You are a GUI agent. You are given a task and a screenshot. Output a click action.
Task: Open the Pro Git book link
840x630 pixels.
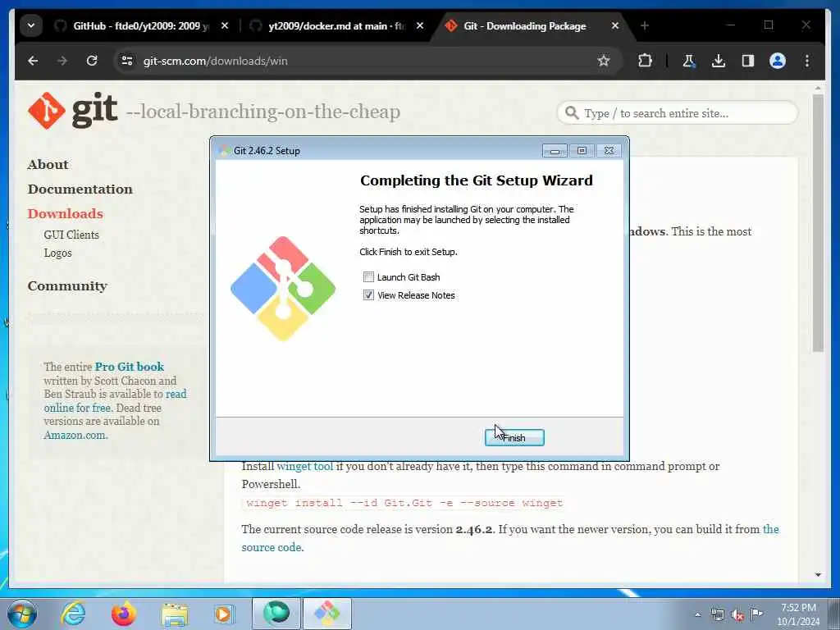click(129, 367)
